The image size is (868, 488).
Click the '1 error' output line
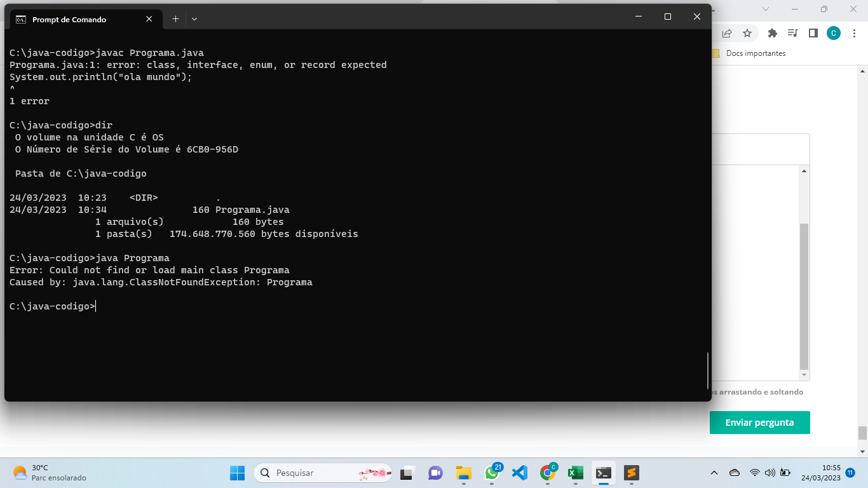click(x=29, y=101)
